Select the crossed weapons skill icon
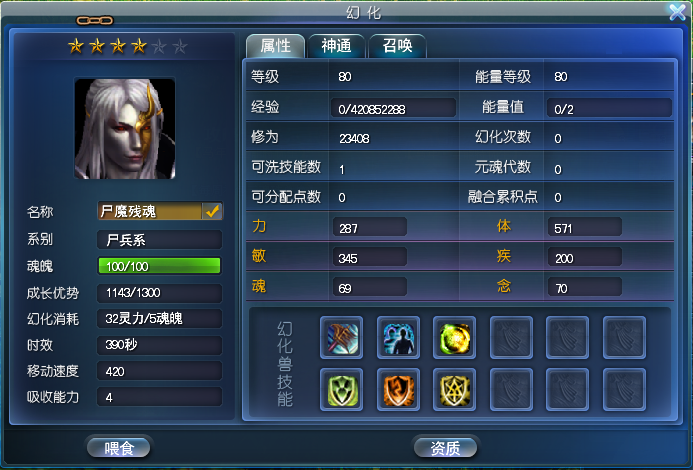 pyautogui.click(x=341, y=337)
